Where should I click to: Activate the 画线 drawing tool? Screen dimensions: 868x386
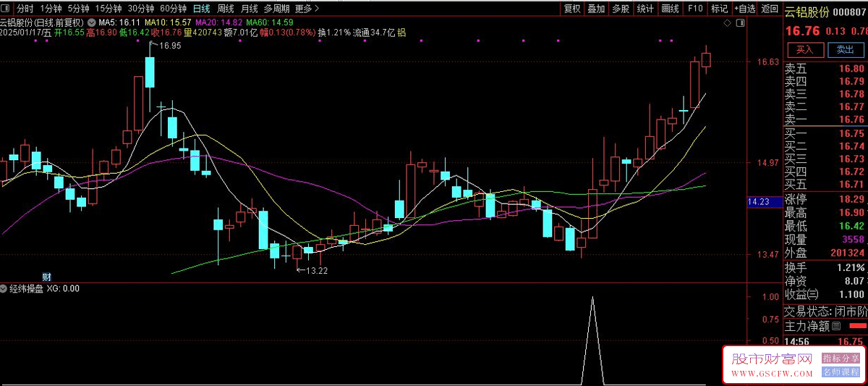670,9
